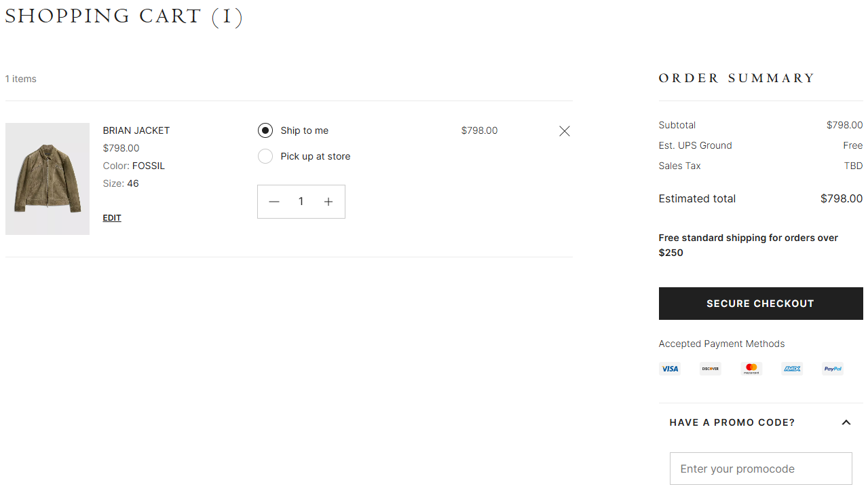
Task: Click the PayPal payment method icon
Action: click(832, 368)
